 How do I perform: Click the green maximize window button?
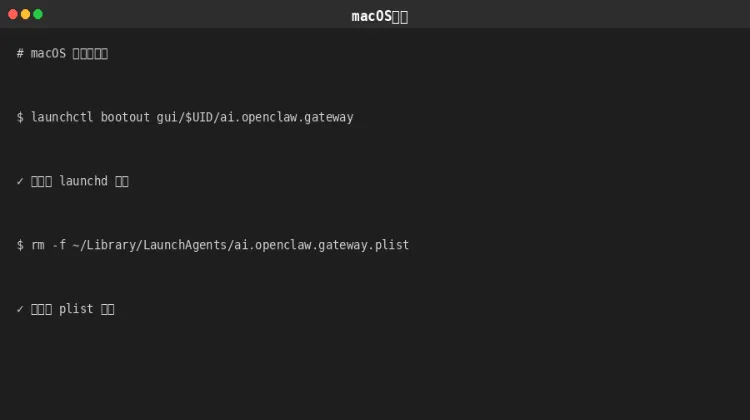(38, 14)
